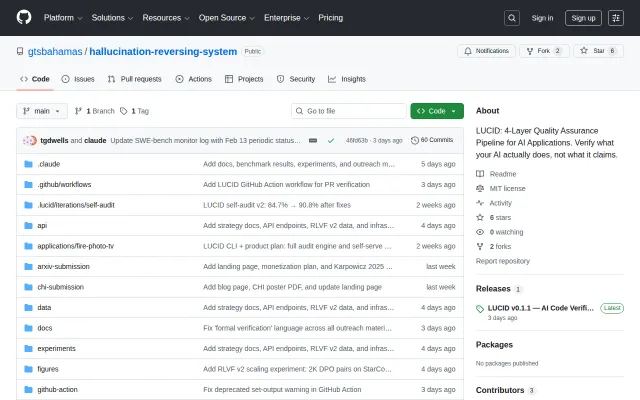Switch to the Security tab

296,79
